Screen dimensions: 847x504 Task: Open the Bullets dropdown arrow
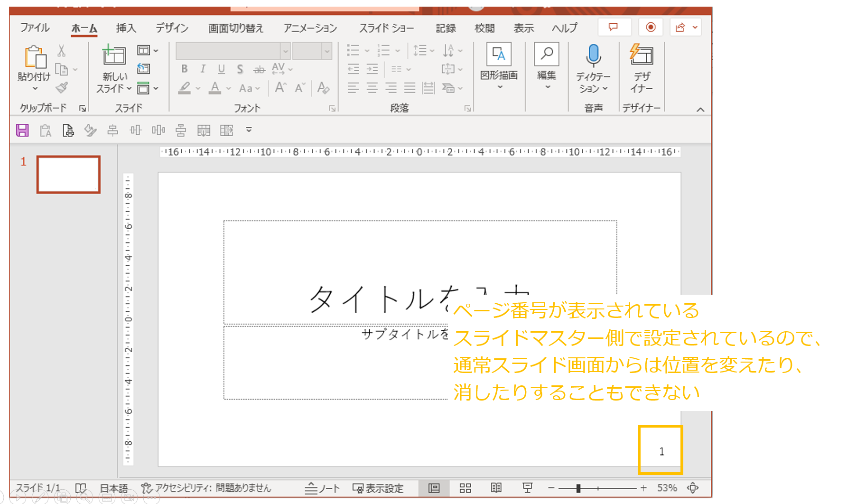coord(367,50)
